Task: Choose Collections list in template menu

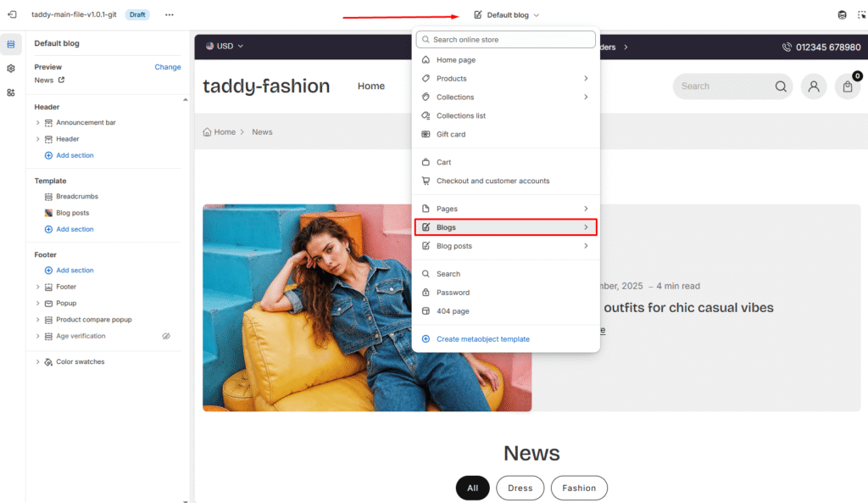Action: [461, 116]
